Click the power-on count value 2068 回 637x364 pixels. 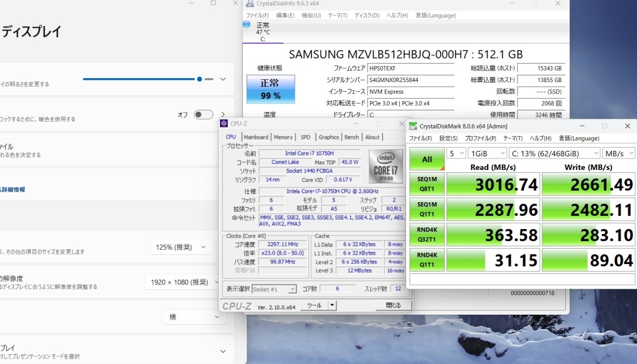[x=541, y=103]
